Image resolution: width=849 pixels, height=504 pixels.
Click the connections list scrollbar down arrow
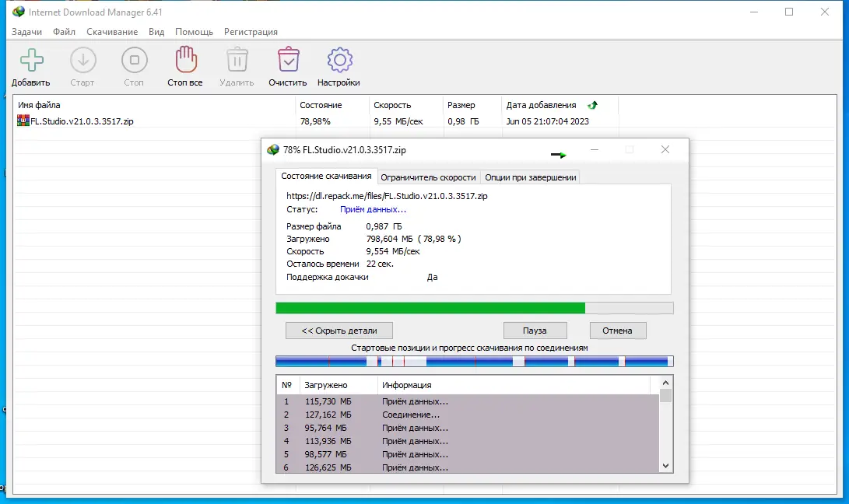coord(666,466)
